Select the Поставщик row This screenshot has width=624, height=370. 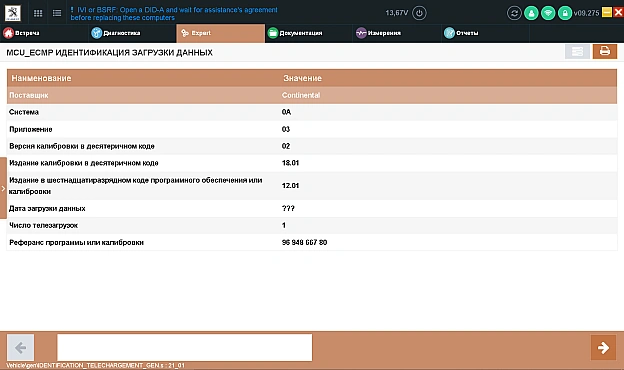point(312,95)
